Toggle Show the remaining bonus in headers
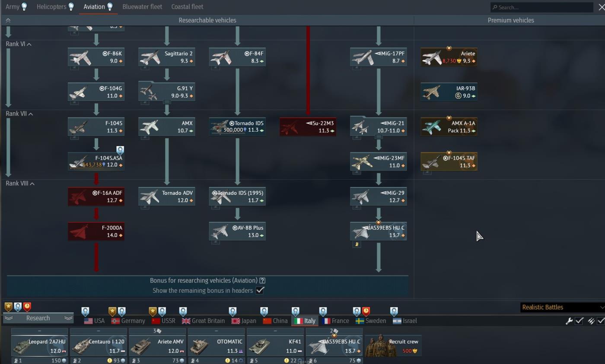This screenshot has height=364, width=605. coord(260,290)
